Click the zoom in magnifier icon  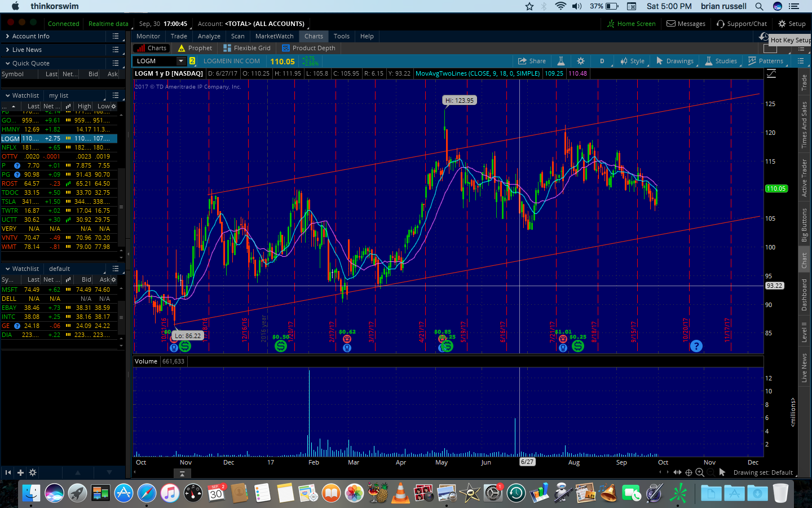click(700, 472)
